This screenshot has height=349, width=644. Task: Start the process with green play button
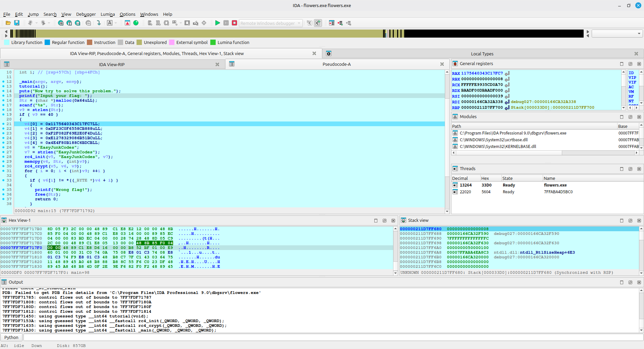click(217, 23)
